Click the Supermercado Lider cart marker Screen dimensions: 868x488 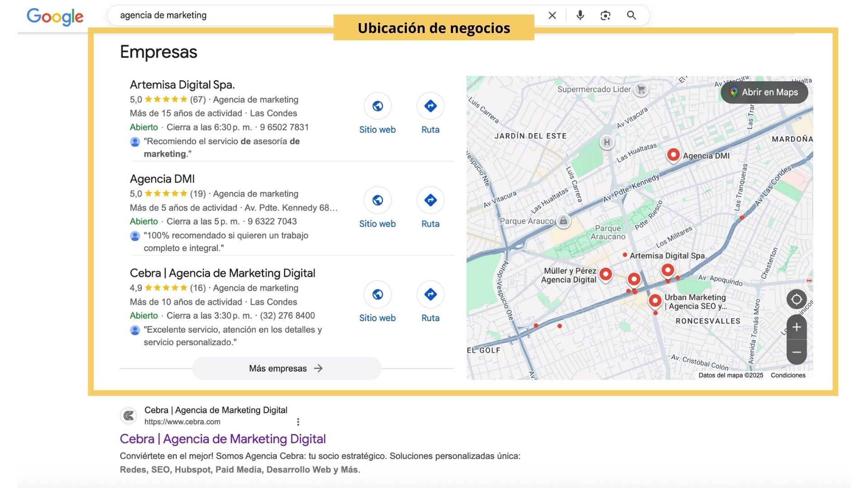point(641,89)
